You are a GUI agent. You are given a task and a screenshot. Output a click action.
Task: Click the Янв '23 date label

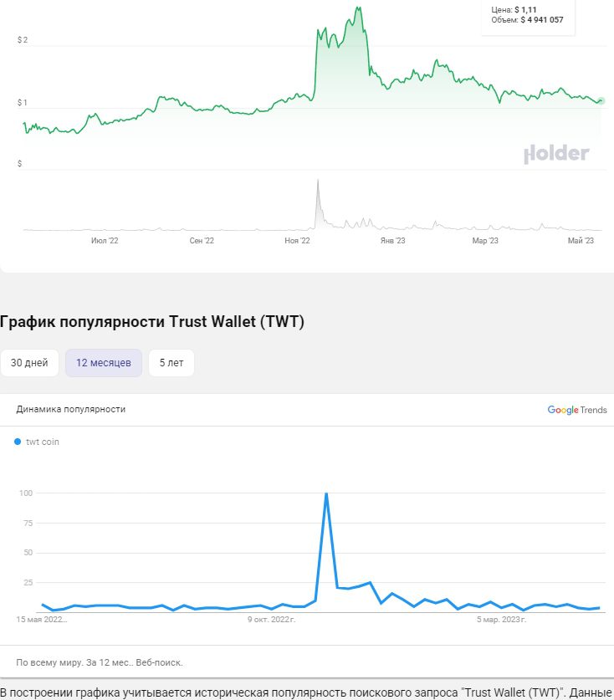(x=393, y=241)
